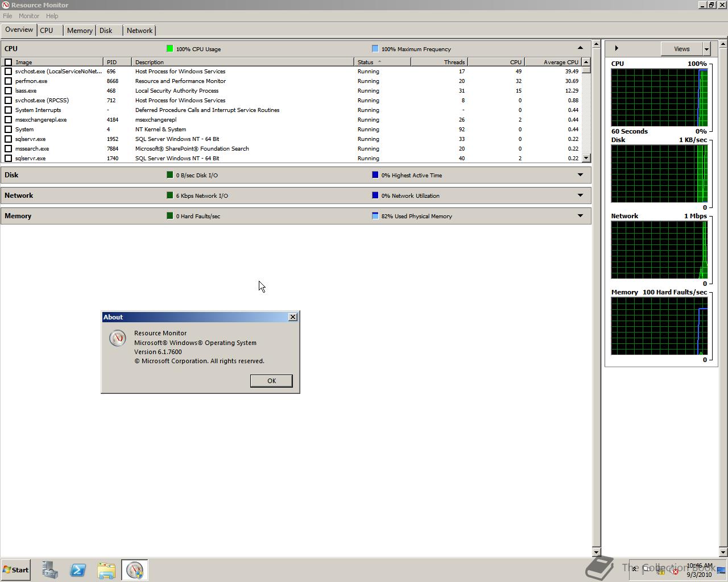Click OK in the About dialog
Image resolution: width=728 pixels, height=582 pixels.
pyautogui.click(x=271, y=381)
